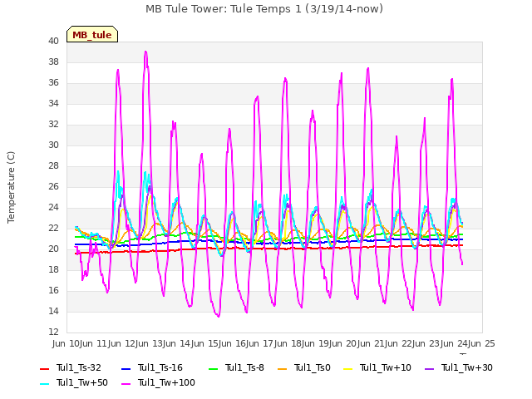Click the Jun 11 x-axis label

point(95,343)
